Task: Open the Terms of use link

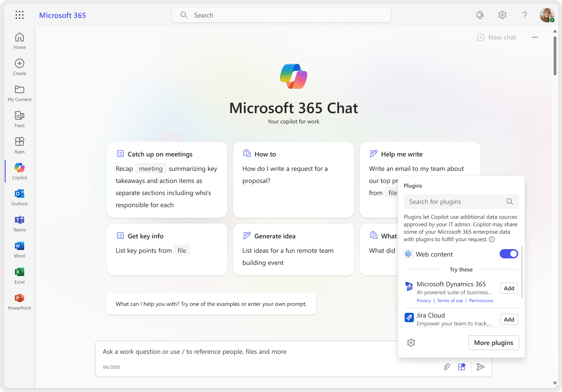Action: coord(450,301)
